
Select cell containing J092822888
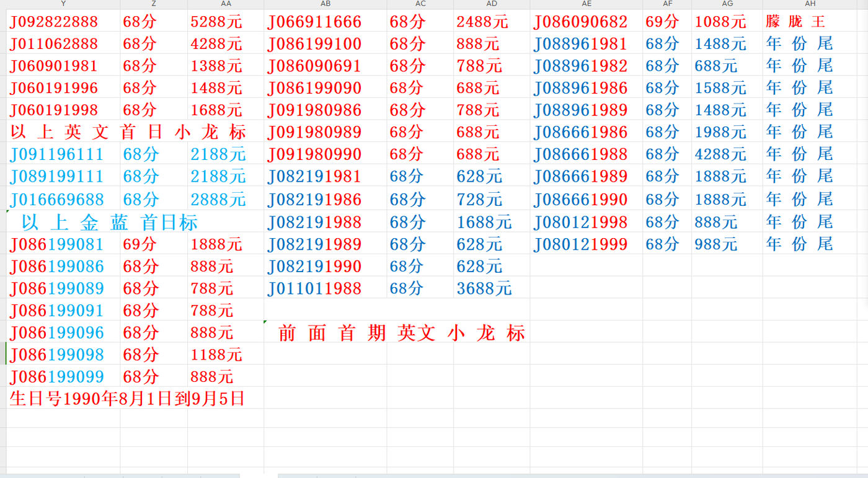click(54, 22)
